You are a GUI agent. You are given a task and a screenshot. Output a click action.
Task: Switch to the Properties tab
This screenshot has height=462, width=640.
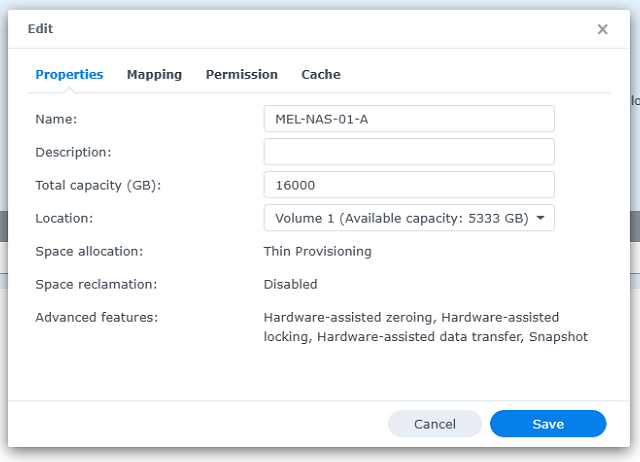pos(69,75)
